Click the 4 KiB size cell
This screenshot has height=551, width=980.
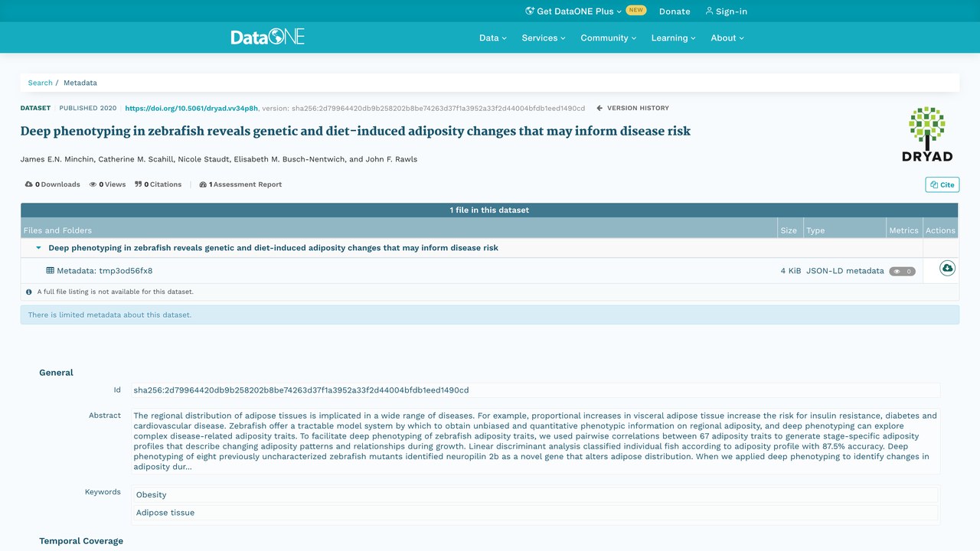(791, 271)
